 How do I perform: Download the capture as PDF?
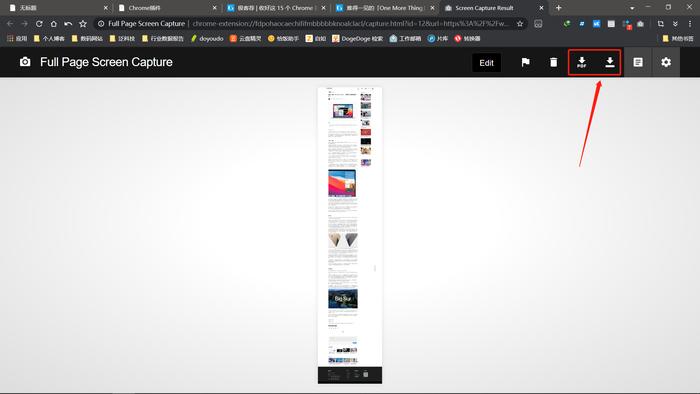(581, 62)
